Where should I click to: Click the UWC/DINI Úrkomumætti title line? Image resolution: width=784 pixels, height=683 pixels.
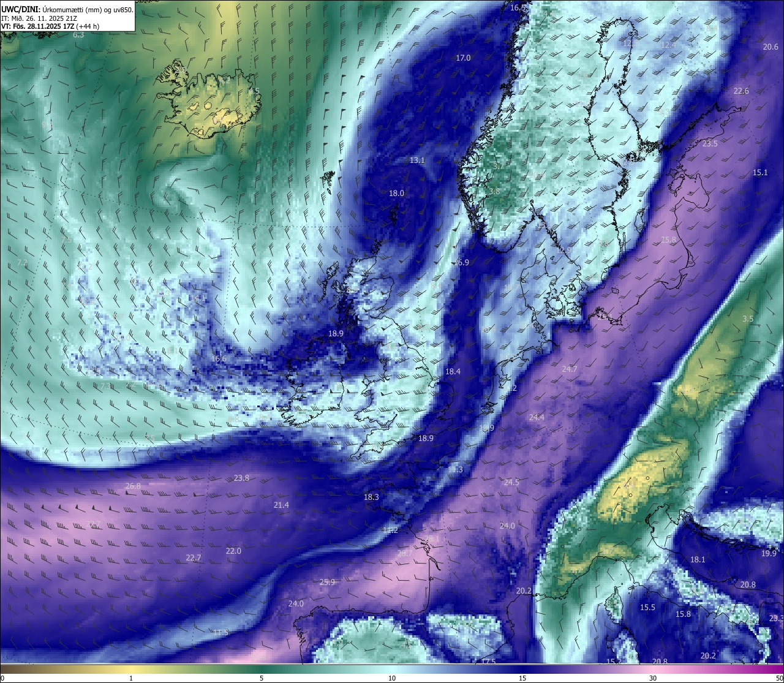pos(67,9)
